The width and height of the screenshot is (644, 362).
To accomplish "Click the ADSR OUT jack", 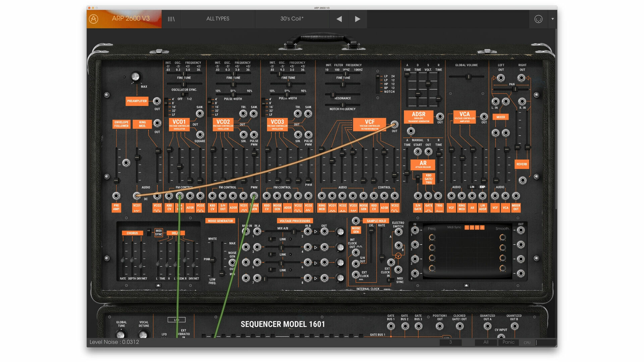I will click(440, 116).
